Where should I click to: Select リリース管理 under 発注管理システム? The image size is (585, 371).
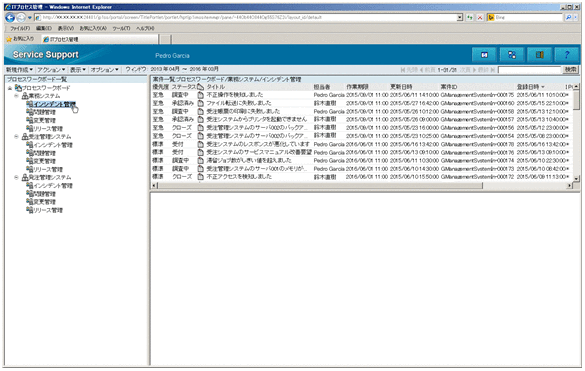click(48, 210)
